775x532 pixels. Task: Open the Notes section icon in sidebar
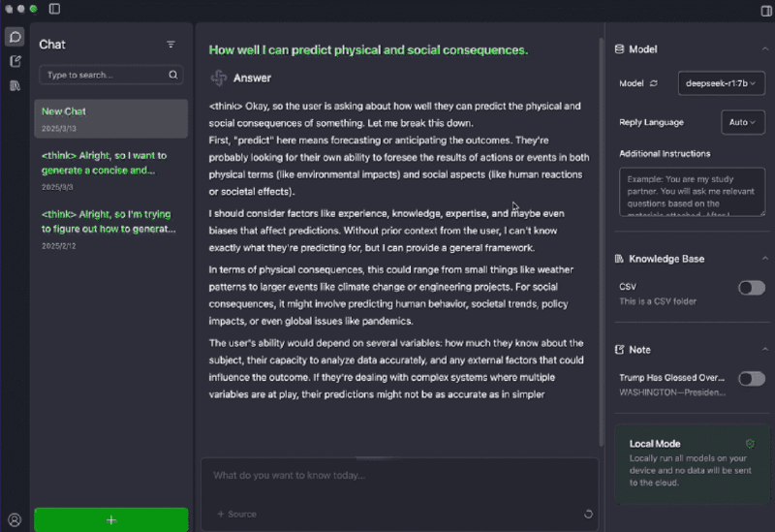(x=15, y=61)
